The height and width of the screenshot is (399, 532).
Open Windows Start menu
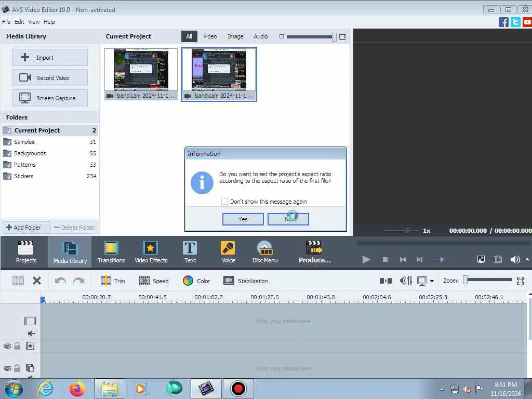coord(14,389)
